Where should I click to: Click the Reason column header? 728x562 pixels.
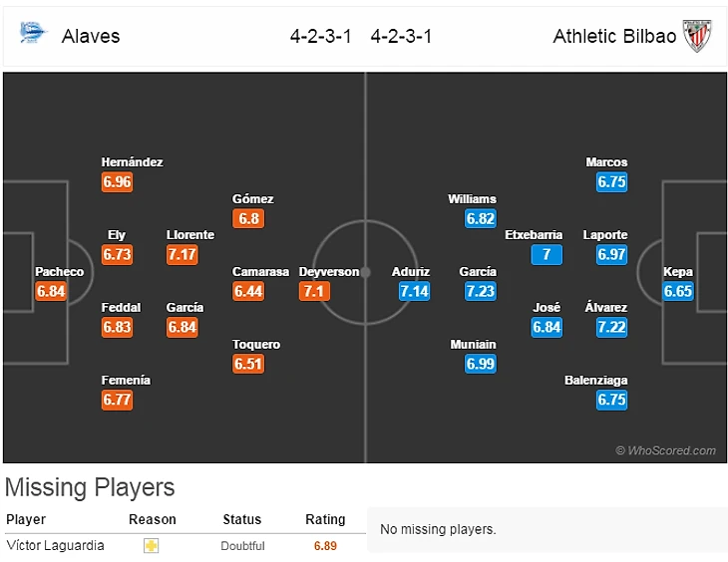click(x=153, y=519)
